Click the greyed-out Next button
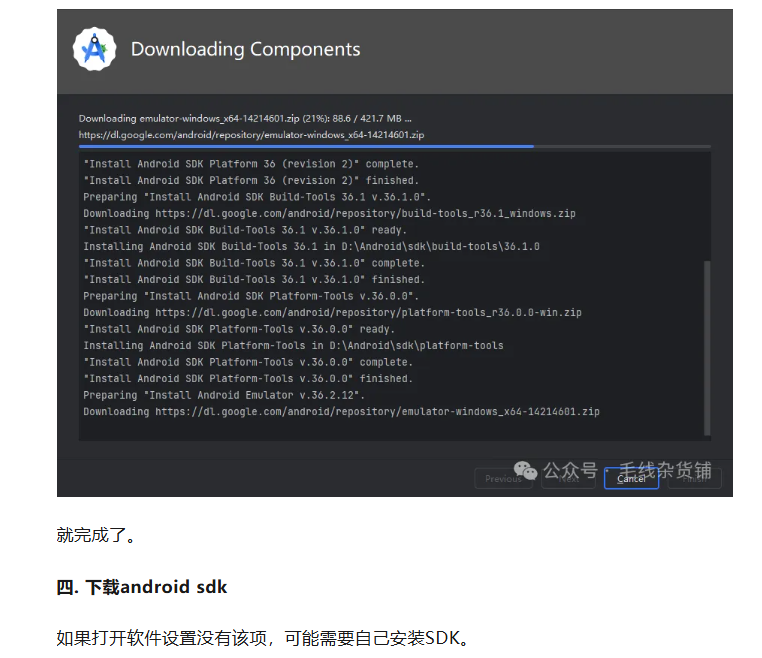762x658 pixels. [x=568, y=479]
